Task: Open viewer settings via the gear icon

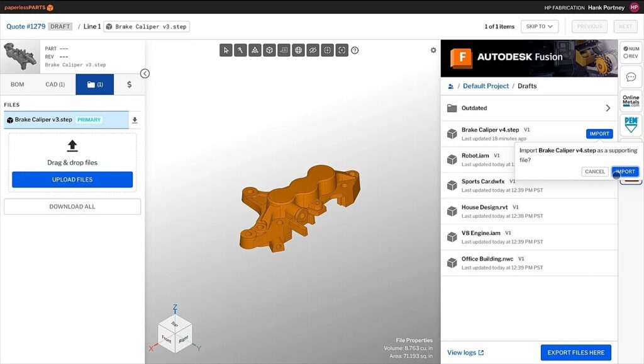Action: pos(433,49)
